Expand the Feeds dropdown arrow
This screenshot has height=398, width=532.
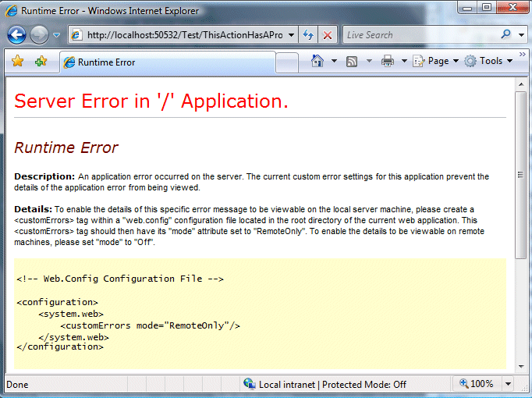369,61
